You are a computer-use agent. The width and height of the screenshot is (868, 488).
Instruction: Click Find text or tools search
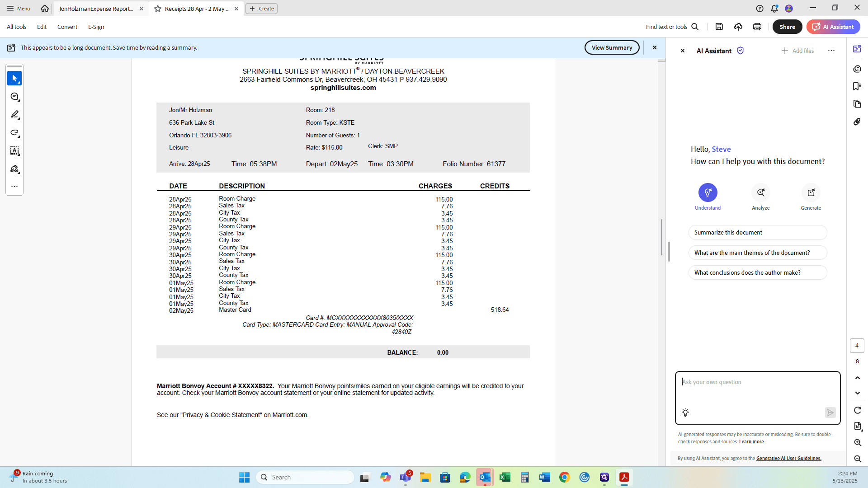(672, 27)
